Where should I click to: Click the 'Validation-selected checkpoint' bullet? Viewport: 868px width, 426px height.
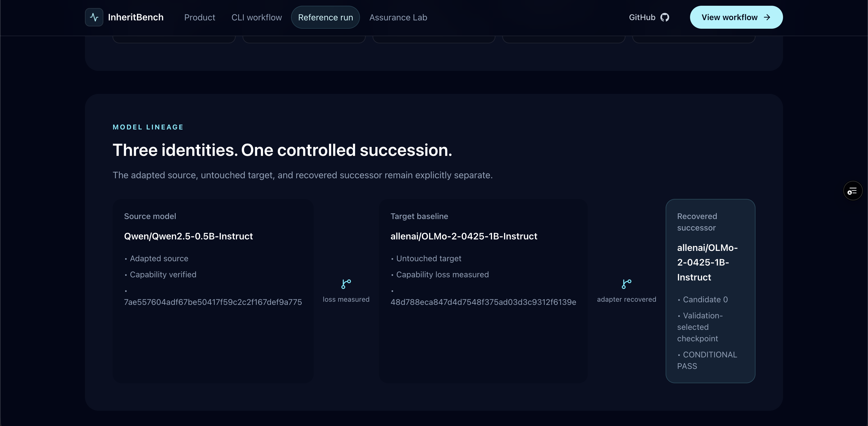pos(700,327)
